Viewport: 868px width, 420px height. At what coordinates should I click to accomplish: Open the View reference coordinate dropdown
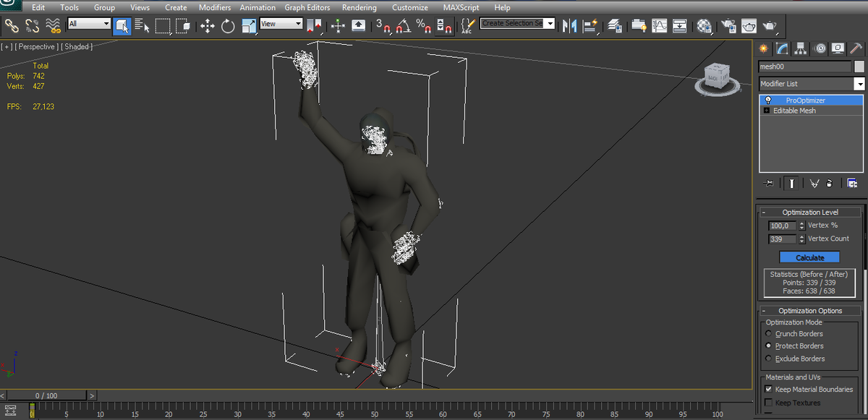tap(281, 24)
